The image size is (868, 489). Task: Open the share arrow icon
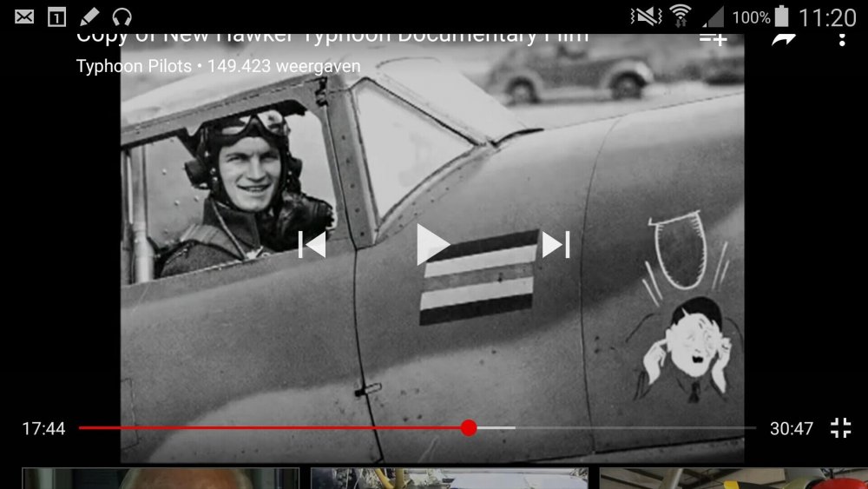pos(784,39)
